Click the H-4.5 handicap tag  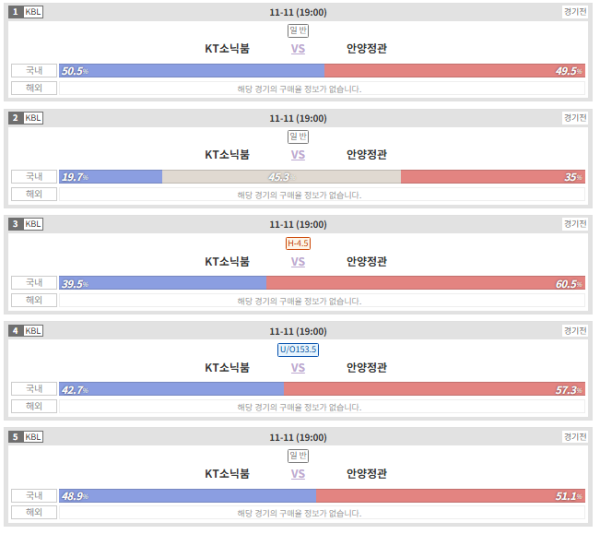point(298,243)
